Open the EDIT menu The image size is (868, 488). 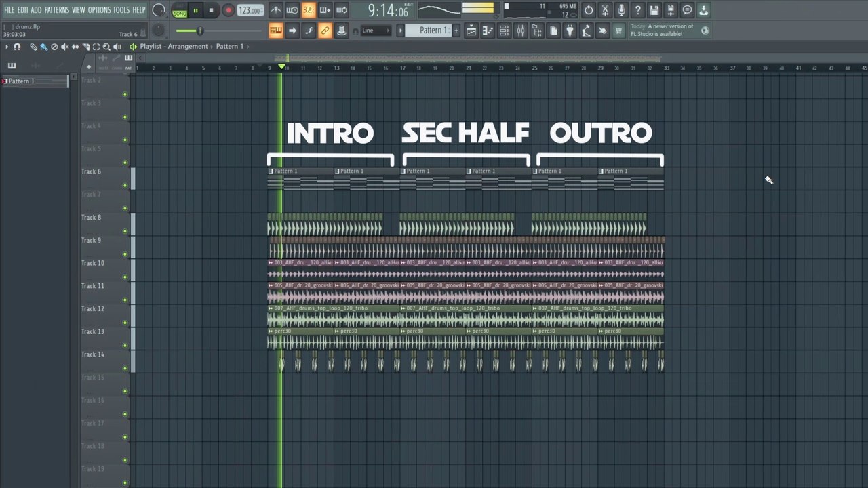[x=23, y=10]
